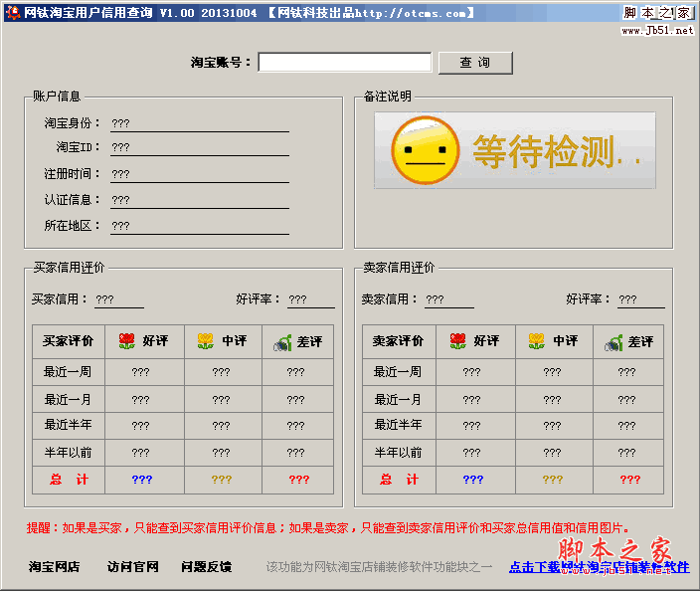
Task: Click the 账户信息 group title
Action: pyautogui.click(x=57, y=97)
